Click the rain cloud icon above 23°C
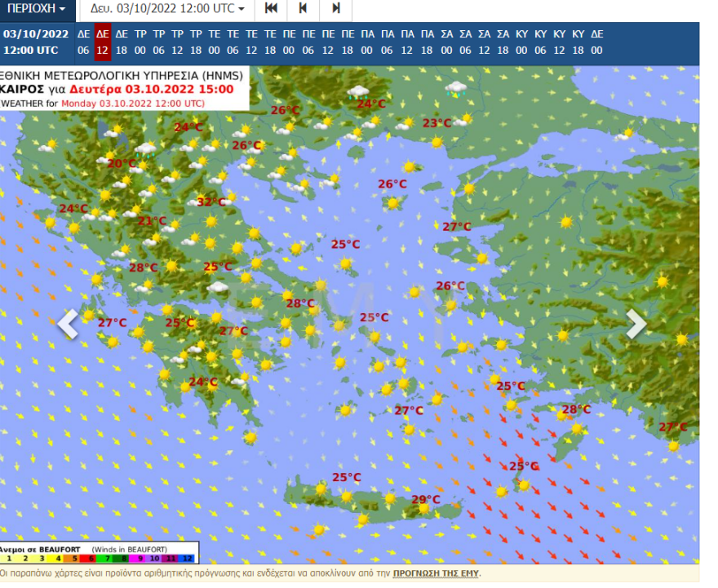This screenshot has height=588, width=718. pos(455,88)
